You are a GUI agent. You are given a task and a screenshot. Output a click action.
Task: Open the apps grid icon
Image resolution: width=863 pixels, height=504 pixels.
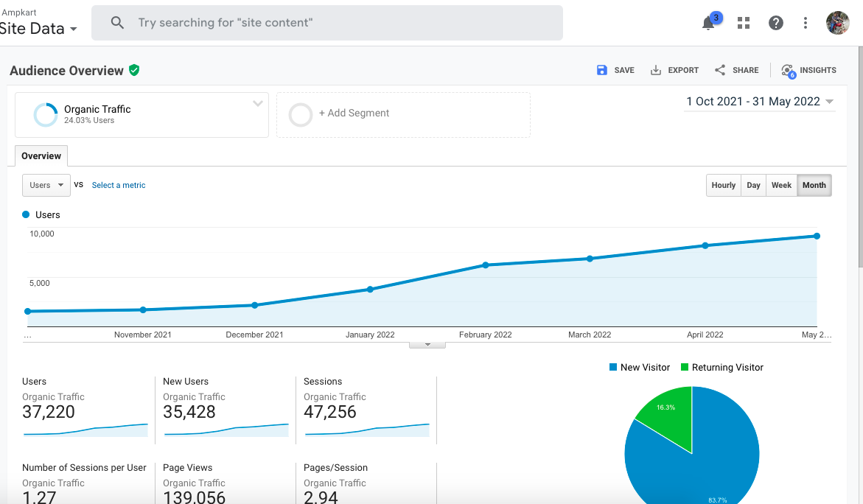tap(744, 23)
